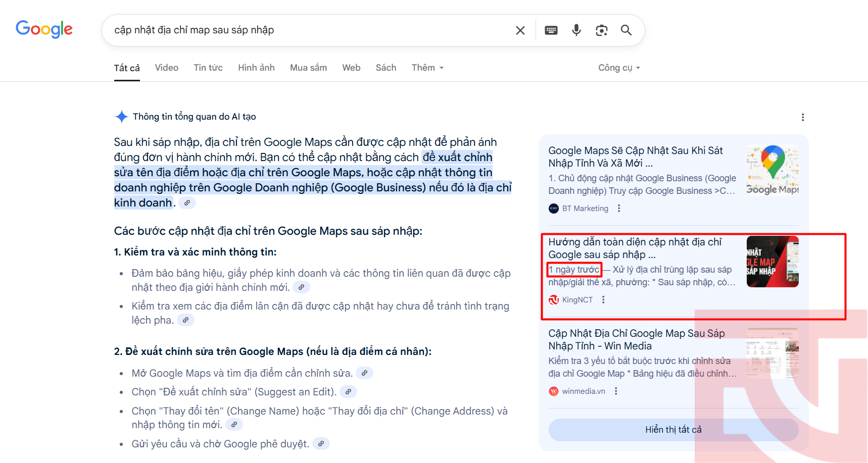The width and height of the screenshot is (868, 463).
Task: Submit search with magnifier icon
Action: coord(626,30)
